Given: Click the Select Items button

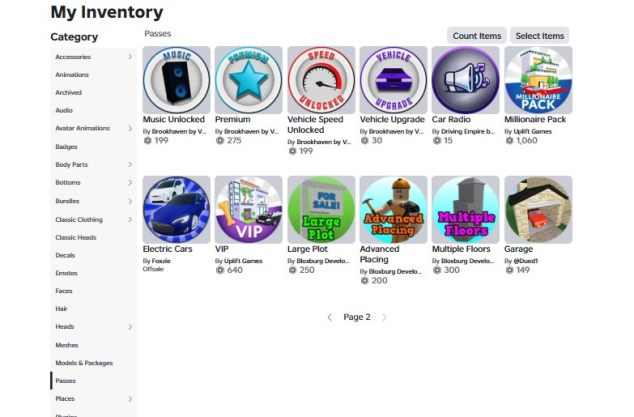Looking at the screenshot, I should pyautogui.click(x=539, y=36).
